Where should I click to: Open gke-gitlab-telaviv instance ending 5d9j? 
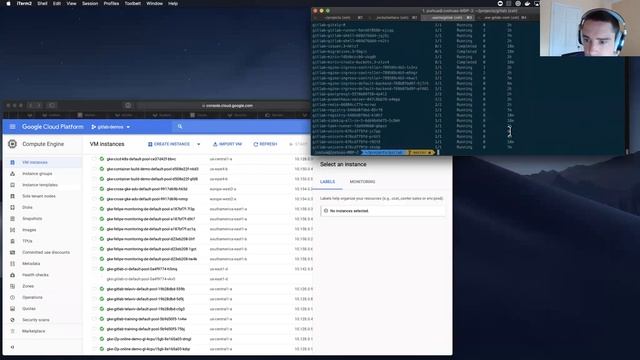tap(145, 299)
